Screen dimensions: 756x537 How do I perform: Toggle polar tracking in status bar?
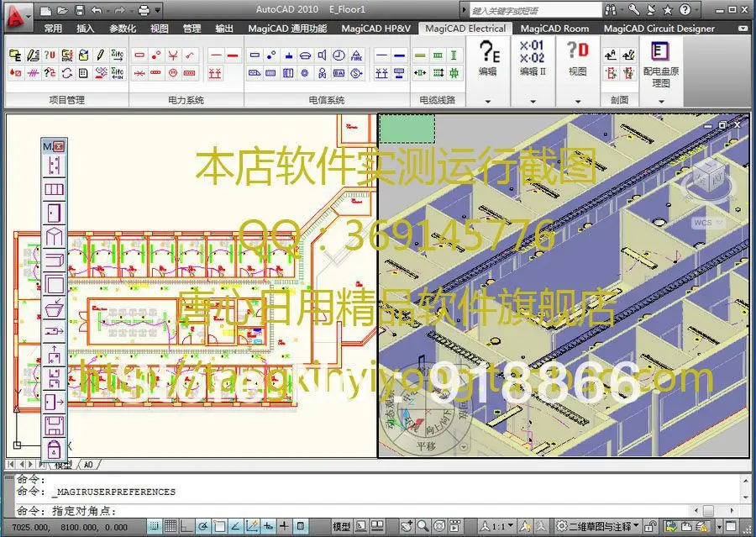click(x=203, y=526)
